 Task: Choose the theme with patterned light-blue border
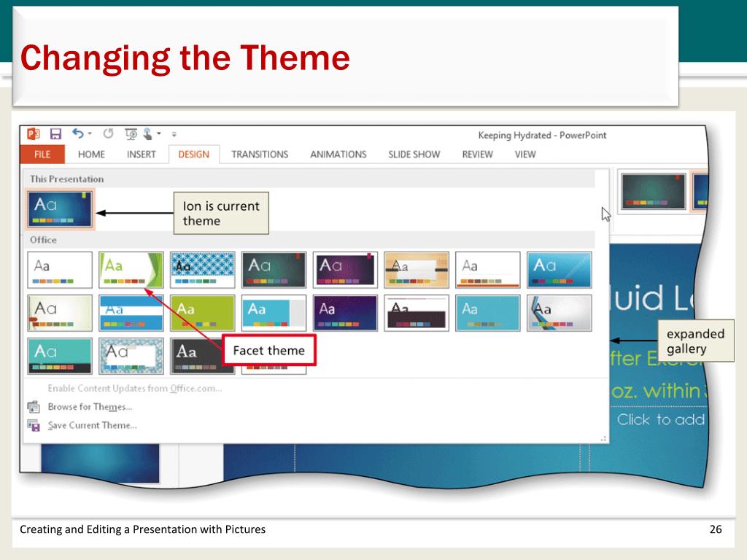pyautogui.click(x=131, y=356)
